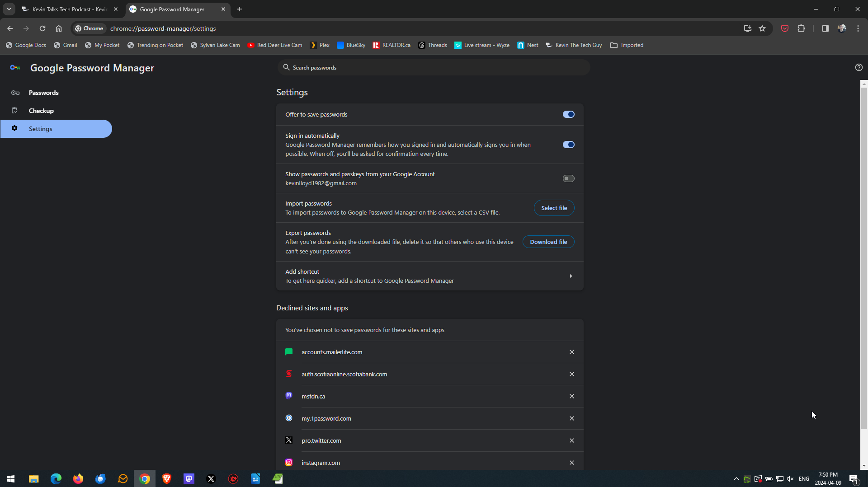Open the password manager help icon

pyautogui.click(x=859, y=67)
